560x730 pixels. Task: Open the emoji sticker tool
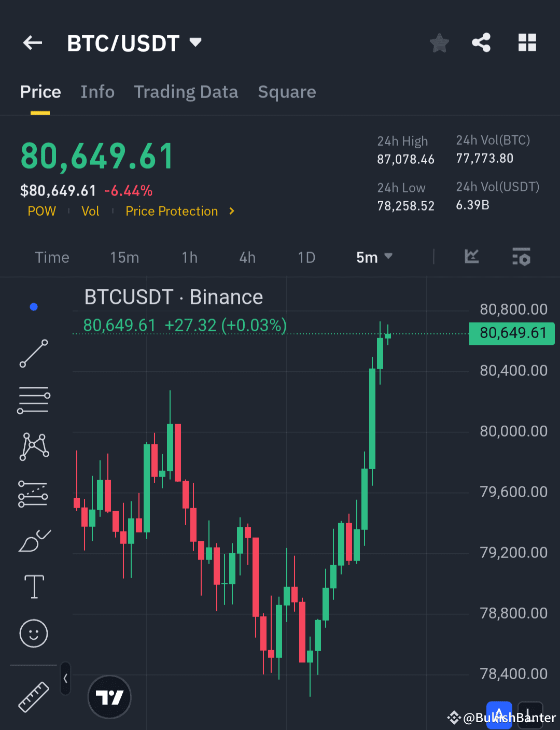33,634
